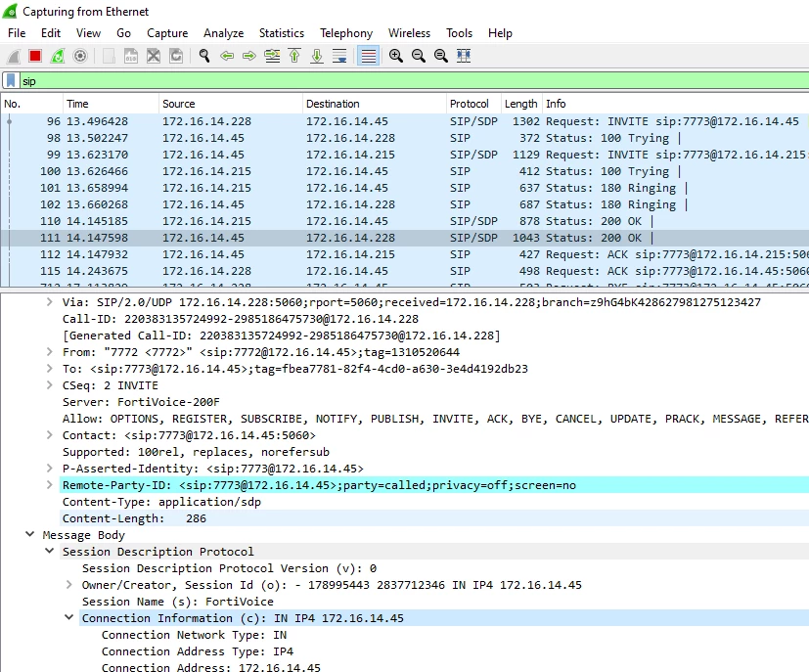Open the Telephony menu

pyautogui.click(x=346, y=33)
